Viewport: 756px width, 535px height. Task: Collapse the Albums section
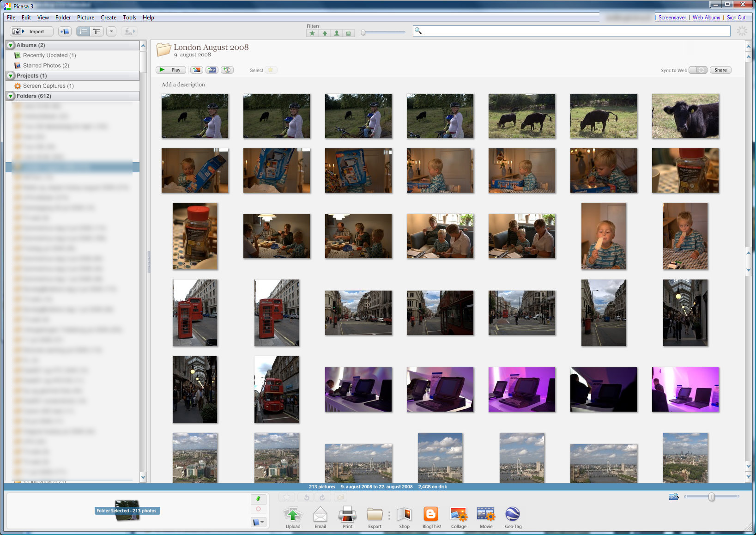pos(11,45)
